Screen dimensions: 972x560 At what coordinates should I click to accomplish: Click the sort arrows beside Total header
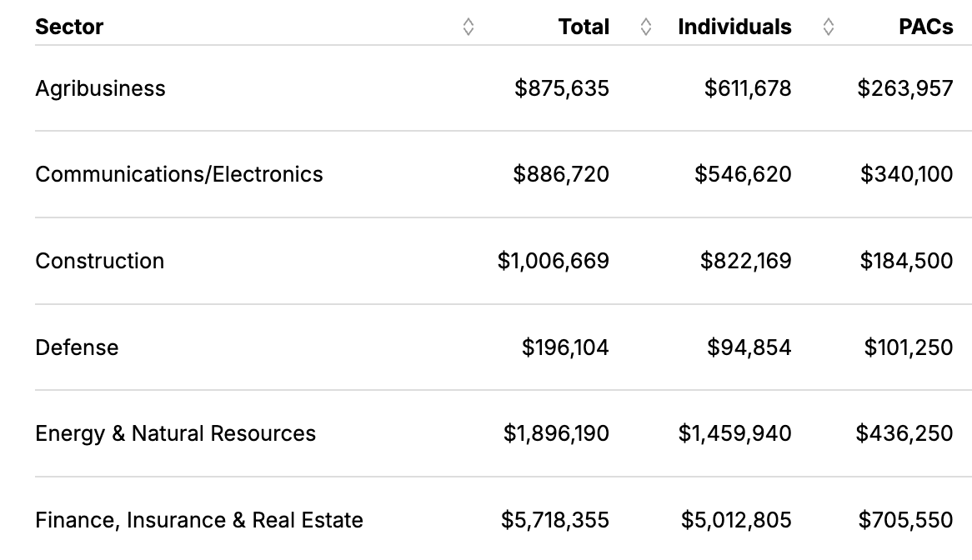coord(646,27)
